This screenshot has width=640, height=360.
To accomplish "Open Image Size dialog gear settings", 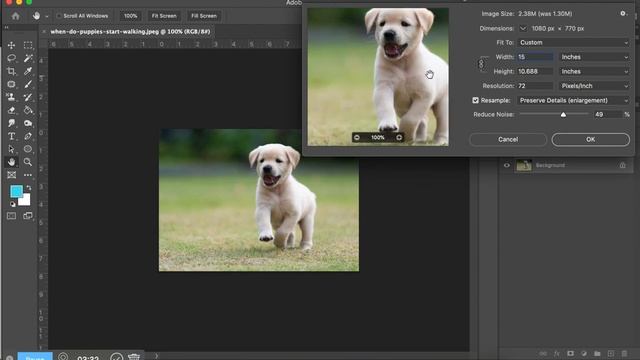I will pos(623,13).
